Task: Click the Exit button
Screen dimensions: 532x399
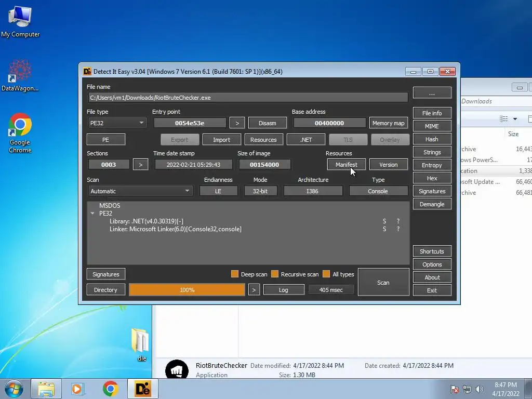Action: [432, 290]
